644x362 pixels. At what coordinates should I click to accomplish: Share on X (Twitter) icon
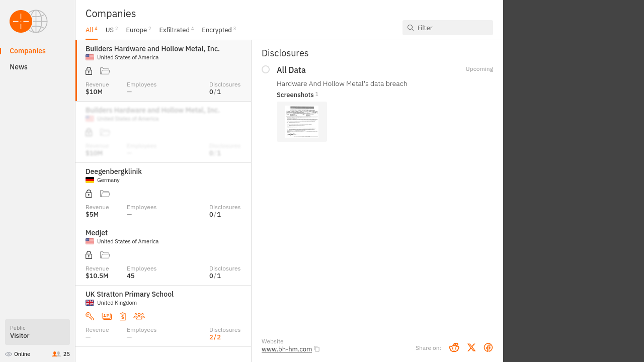(x=471, y=347)
